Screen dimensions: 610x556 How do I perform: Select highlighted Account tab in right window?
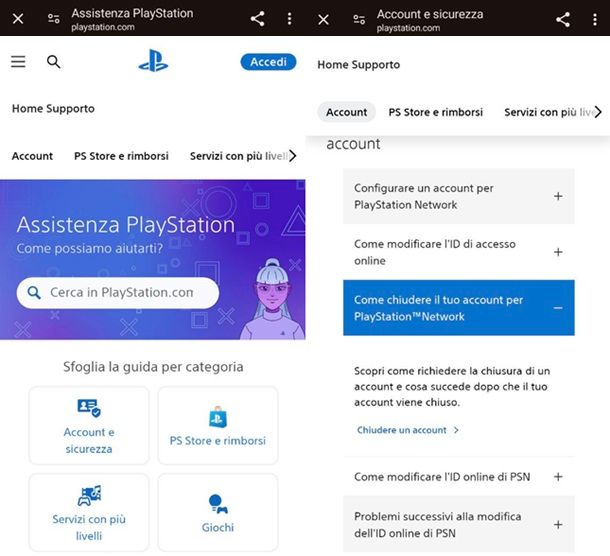pos(347,112)
